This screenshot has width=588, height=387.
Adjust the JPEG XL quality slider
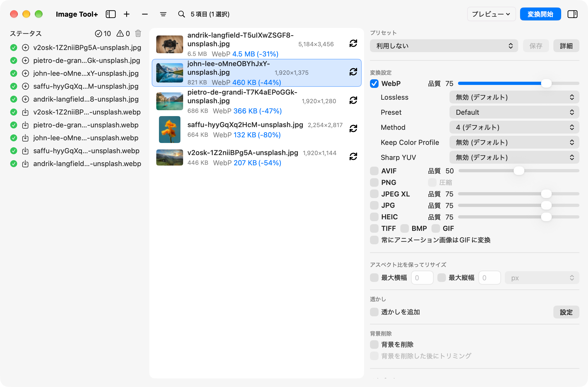point(546,194)
